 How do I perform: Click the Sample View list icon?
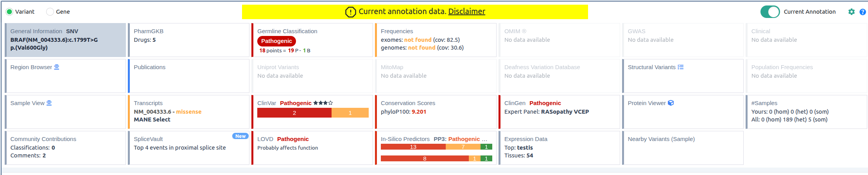tap(49, 103)
